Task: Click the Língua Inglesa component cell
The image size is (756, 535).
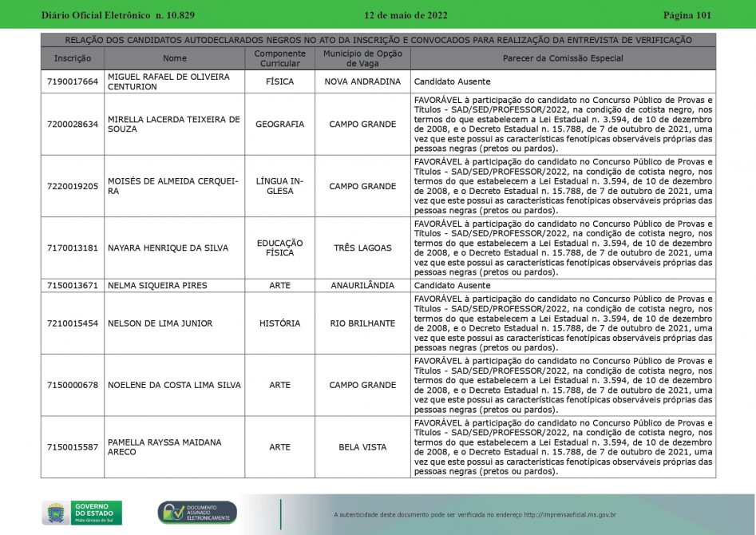Action: tap(279, 186)
